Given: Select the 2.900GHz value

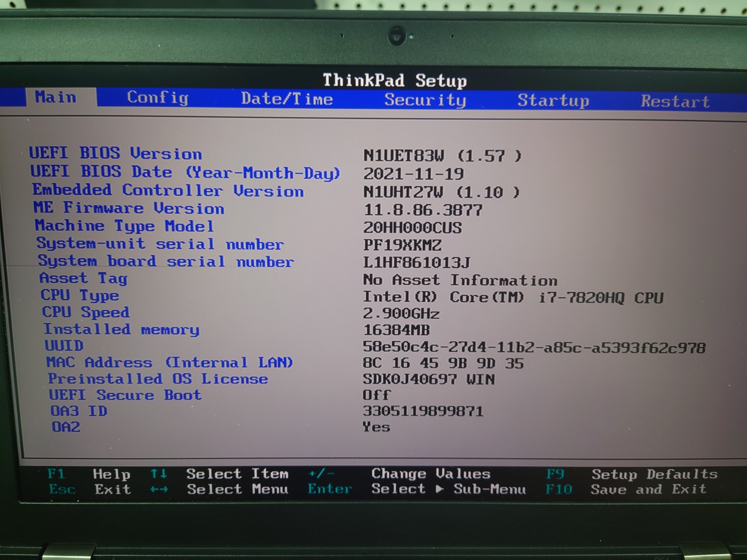Looking at the screenshot, I should (x=402, y=313).
